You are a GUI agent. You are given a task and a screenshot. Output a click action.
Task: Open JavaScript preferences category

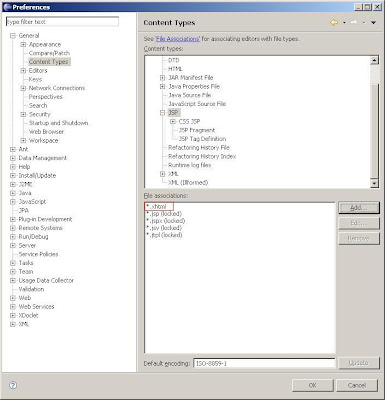pyautogui.click(x=32, y=202)
